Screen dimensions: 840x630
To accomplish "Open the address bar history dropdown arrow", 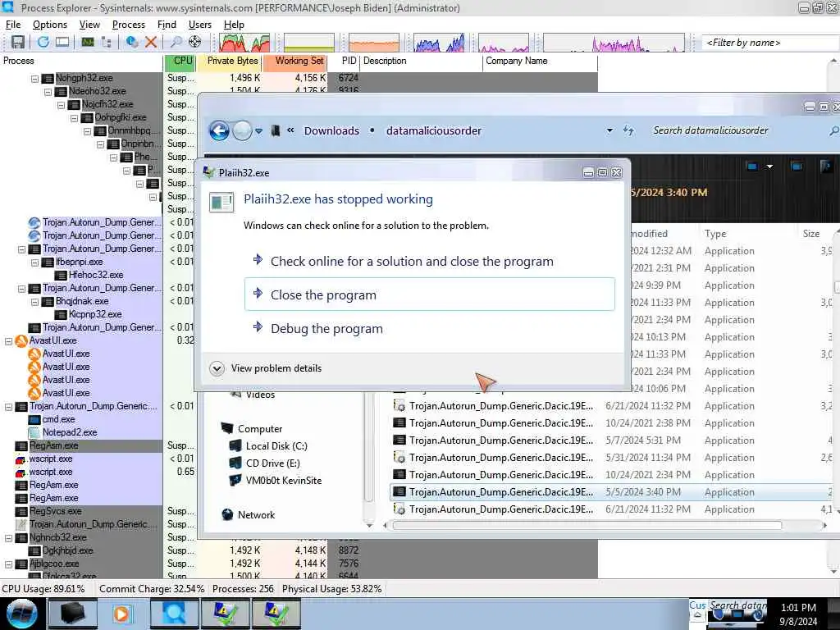I will [x=609, y=130].
